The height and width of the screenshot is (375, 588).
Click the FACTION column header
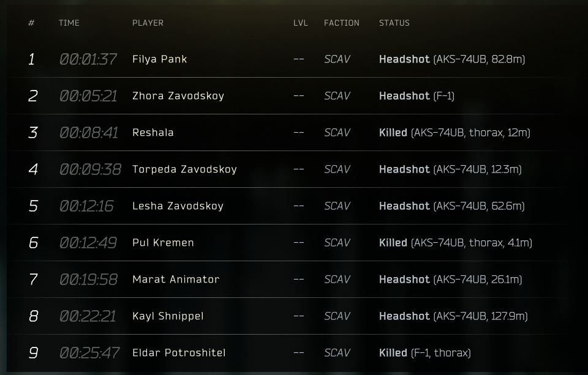point(342,23)
